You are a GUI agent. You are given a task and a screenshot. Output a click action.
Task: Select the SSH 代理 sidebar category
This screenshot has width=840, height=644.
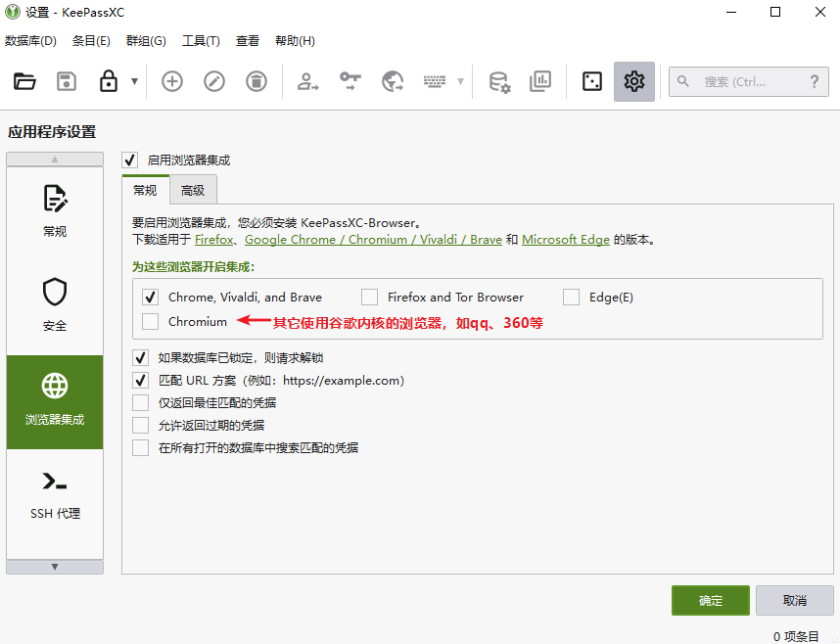pos(55,495)
